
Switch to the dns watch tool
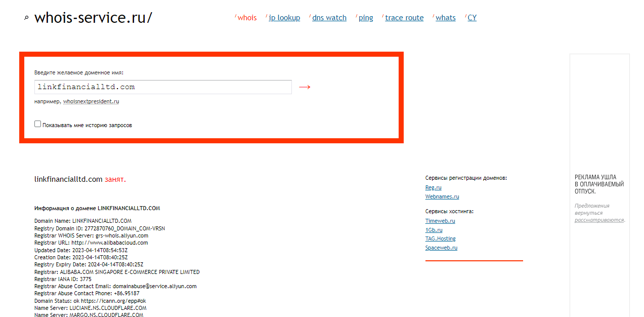(329, 18)
